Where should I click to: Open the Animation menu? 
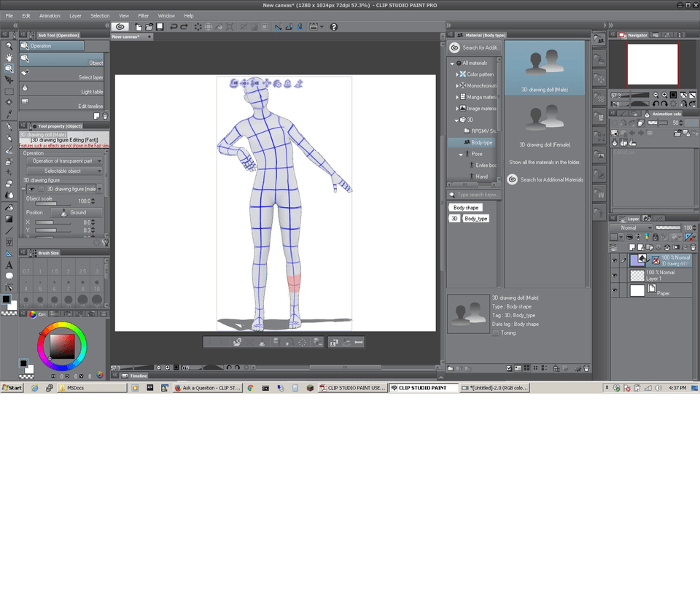pyautogui.click(x=50, y=15)
